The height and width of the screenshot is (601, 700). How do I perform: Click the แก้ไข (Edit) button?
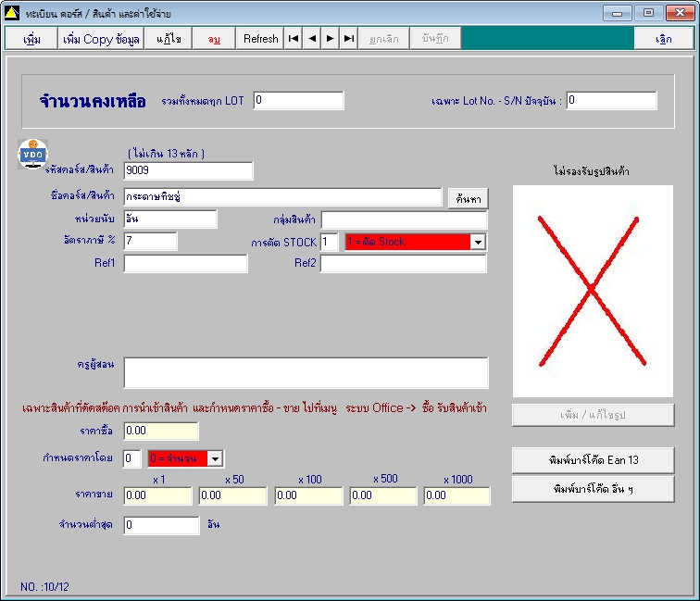coord(169,38)
